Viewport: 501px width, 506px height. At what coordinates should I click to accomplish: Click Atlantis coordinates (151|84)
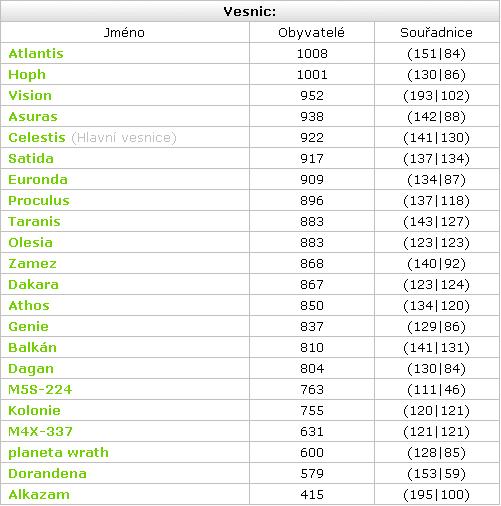[436, 54]
